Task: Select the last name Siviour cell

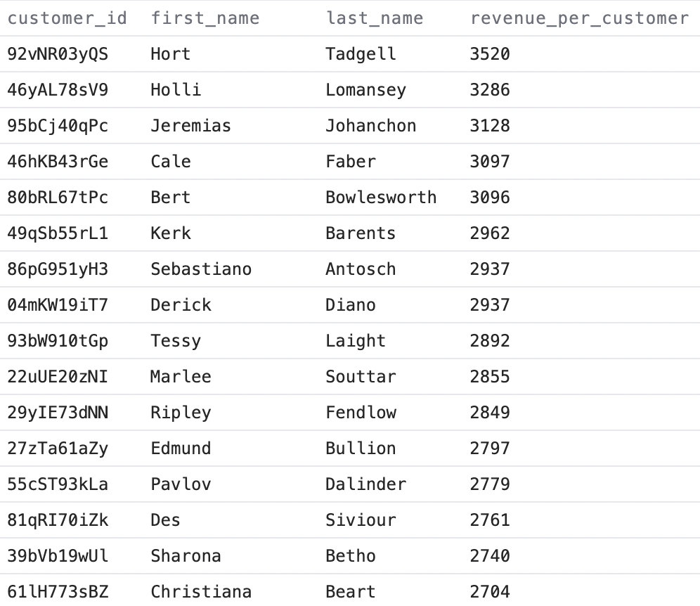Action: point(360,520)
